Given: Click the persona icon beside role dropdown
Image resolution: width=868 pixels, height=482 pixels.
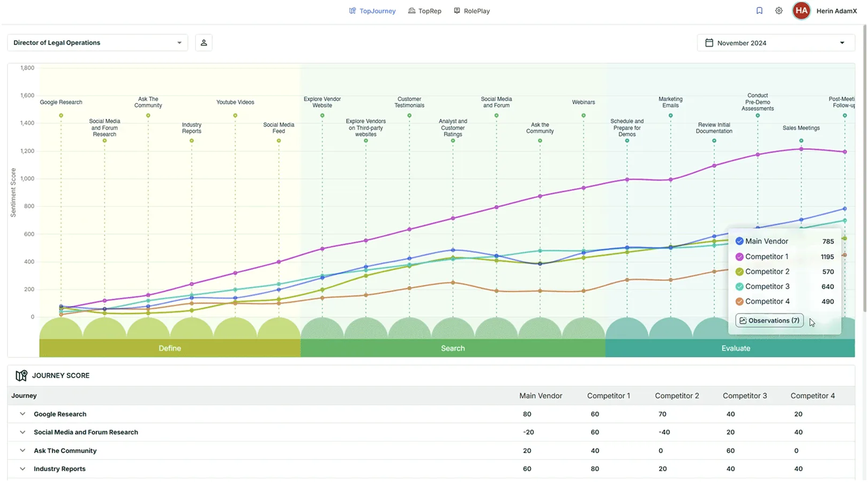Looking at the screenshot, I should pos(204,43).
